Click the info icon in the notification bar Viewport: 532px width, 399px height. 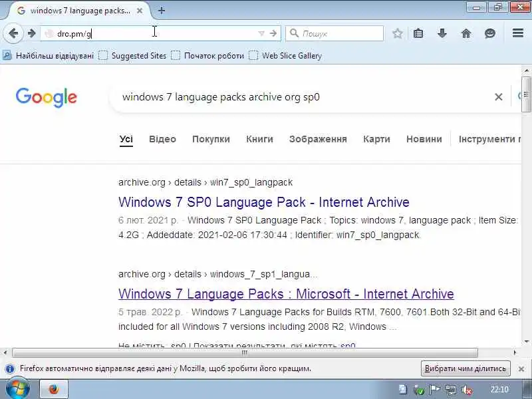tap(10, 368)
